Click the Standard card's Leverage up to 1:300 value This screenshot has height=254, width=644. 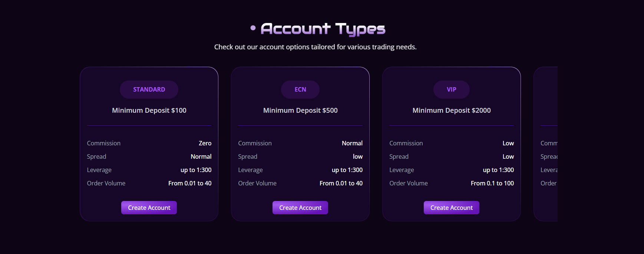pos(196,170)
